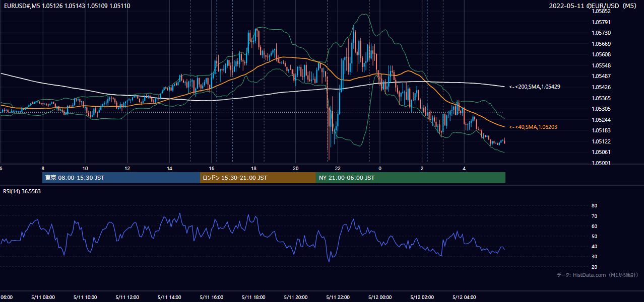Select the NY 21:00-06:00 JST session bar
The width and height of the screenshot is (644, 302).
point(411,178)
